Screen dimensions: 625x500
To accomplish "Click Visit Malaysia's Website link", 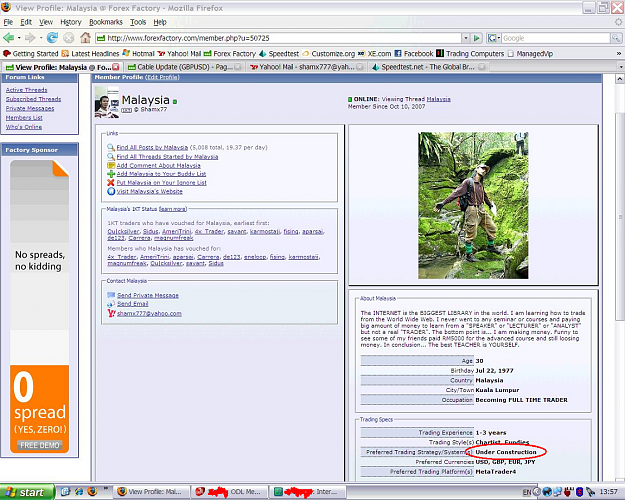I will [149, 191].
